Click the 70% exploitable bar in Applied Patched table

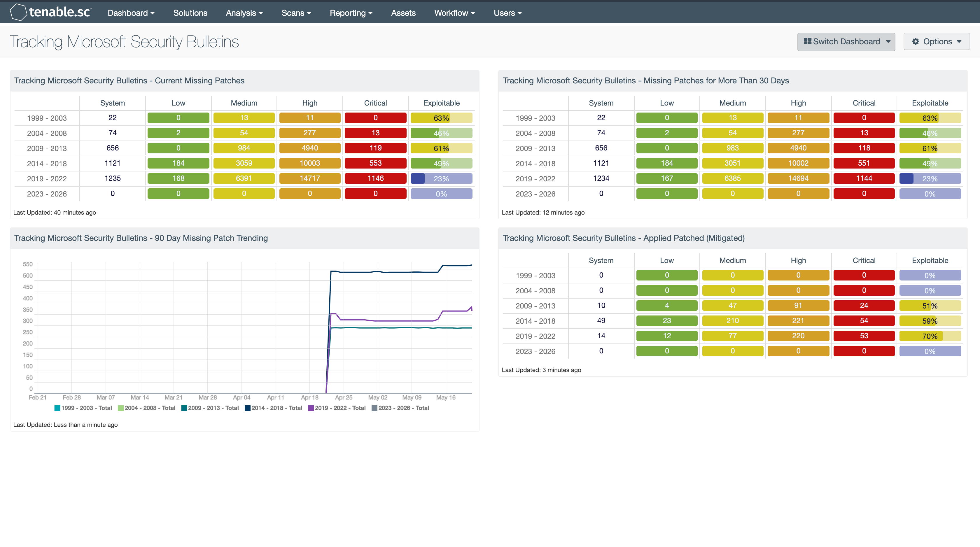coord(930,336)
